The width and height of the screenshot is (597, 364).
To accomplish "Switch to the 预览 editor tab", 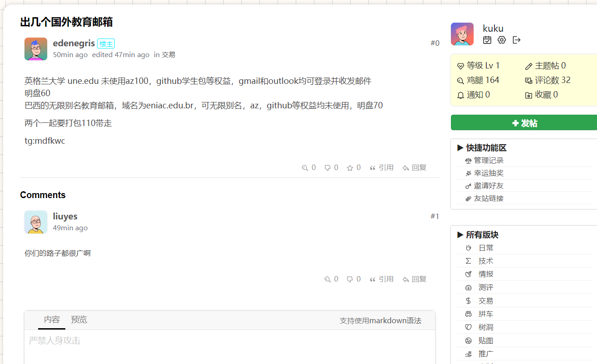I will coord(79,320).
